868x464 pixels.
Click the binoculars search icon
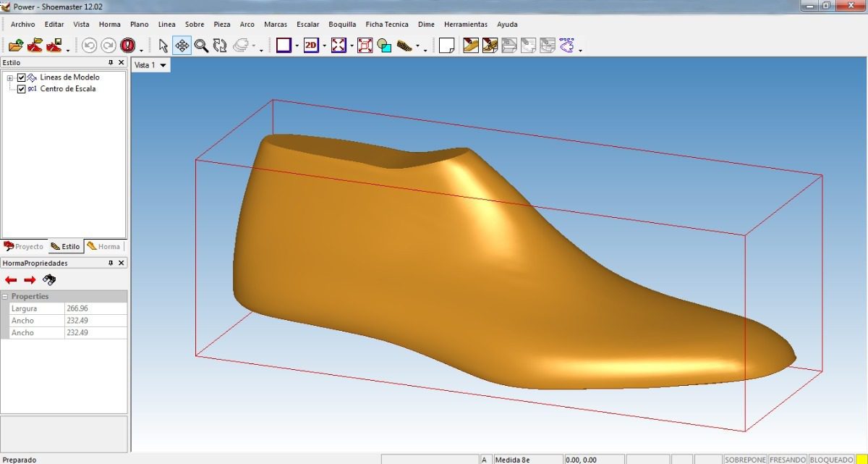click(49, 280)
